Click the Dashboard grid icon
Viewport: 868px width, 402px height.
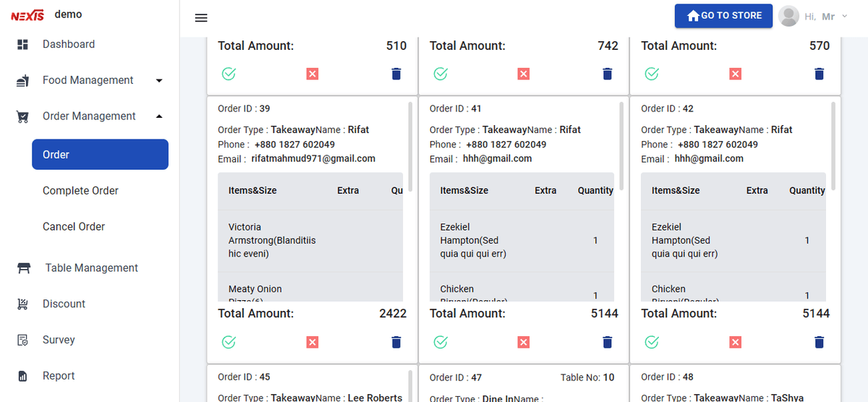[x=22, y=44]
